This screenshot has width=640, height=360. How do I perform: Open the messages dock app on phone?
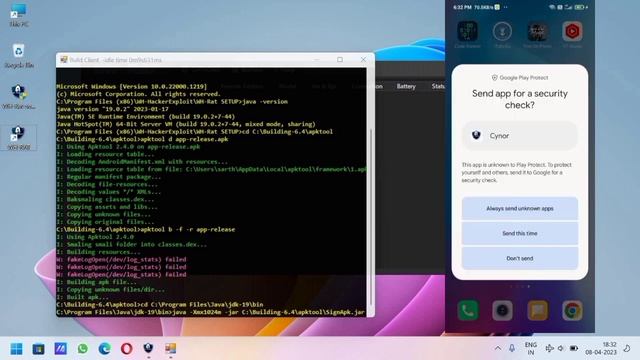click(538, 311)
